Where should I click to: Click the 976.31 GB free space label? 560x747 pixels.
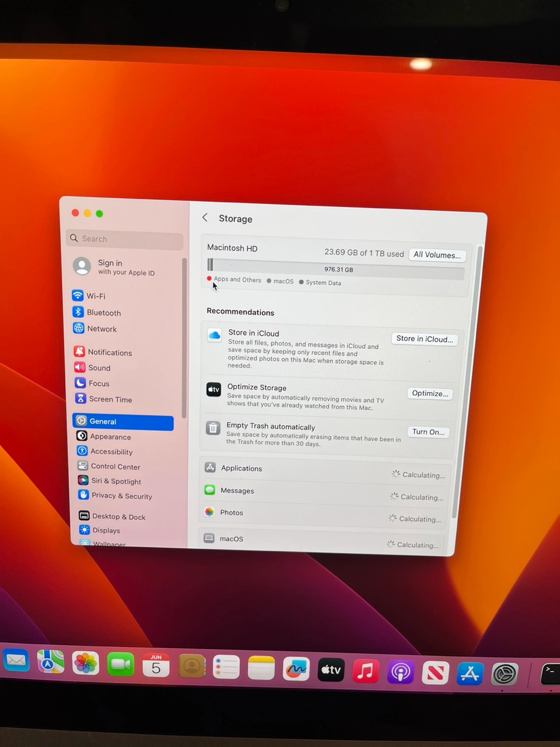(339, 269)
